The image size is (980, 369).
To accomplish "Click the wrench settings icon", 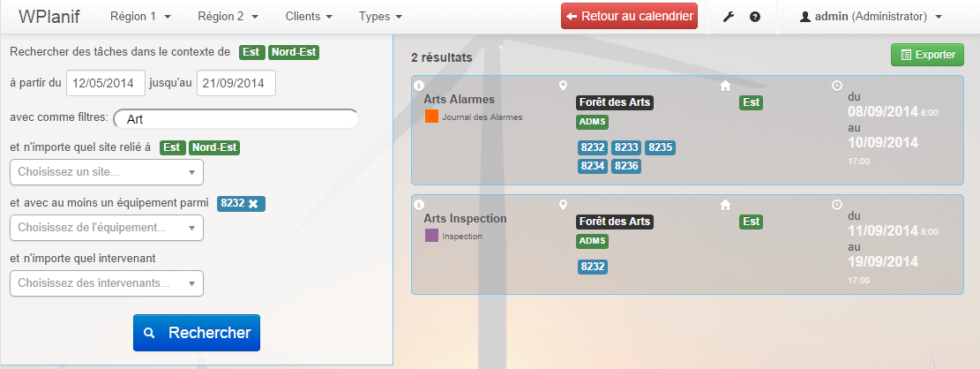I will (x=729, y=17).
